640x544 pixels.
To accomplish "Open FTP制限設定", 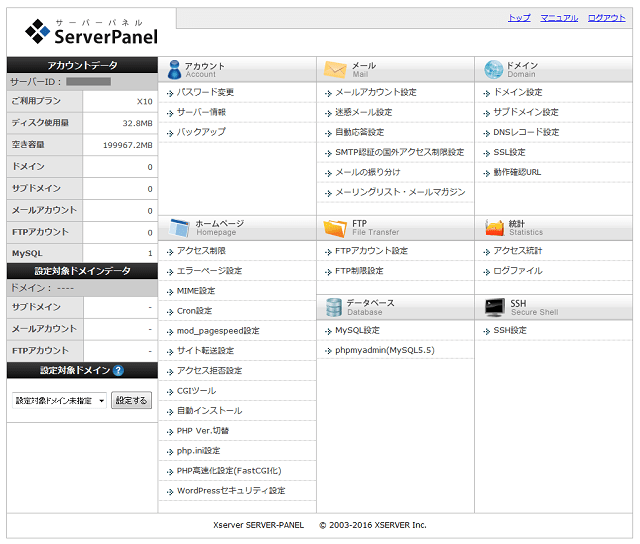I will tap(359, 271).
